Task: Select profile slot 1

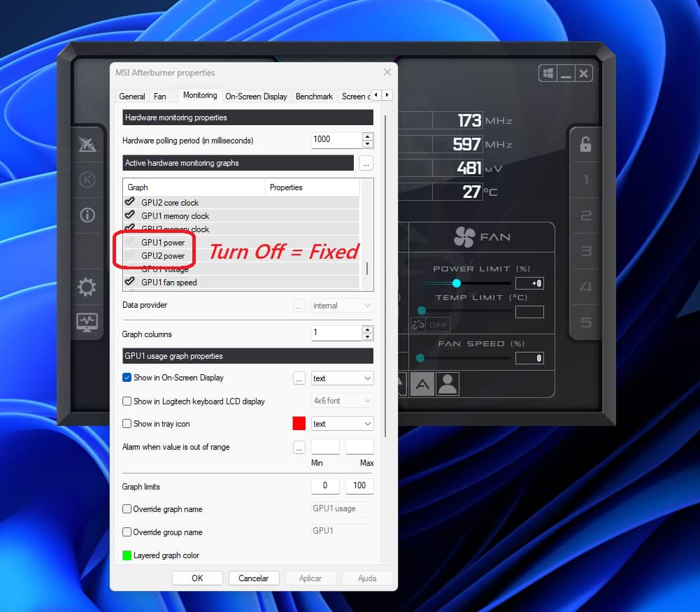Action: pos(586,180)
